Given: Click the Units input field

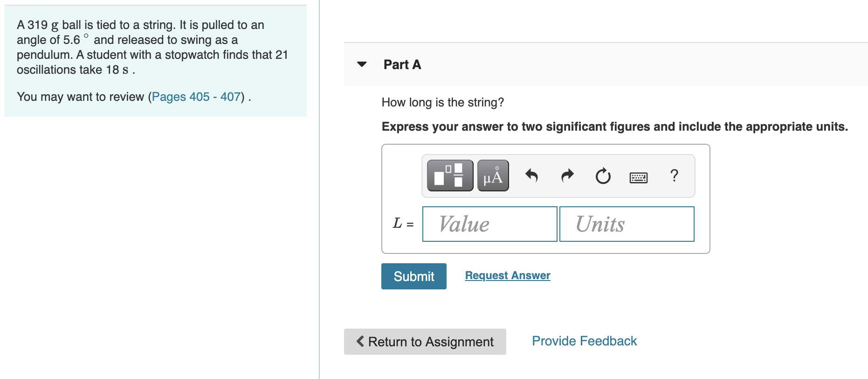Looking at the screenshot, I should pyautogui.click(x=627, y=224).
